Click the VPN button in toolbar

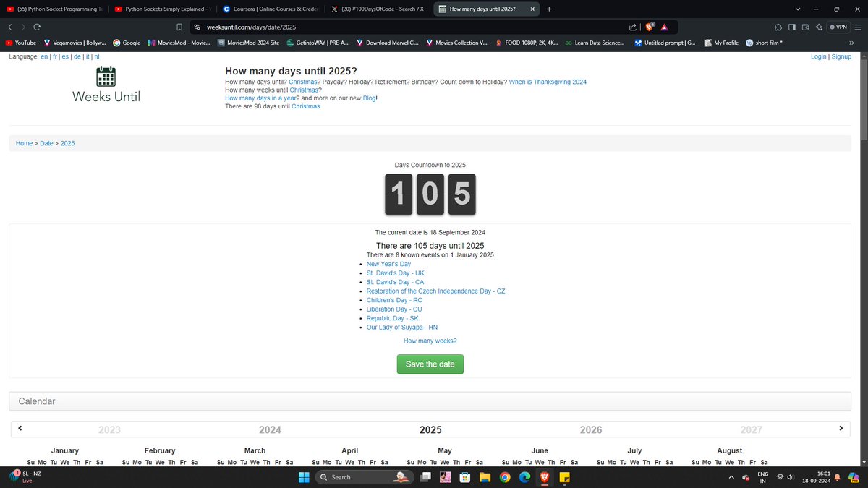[838, 27]
